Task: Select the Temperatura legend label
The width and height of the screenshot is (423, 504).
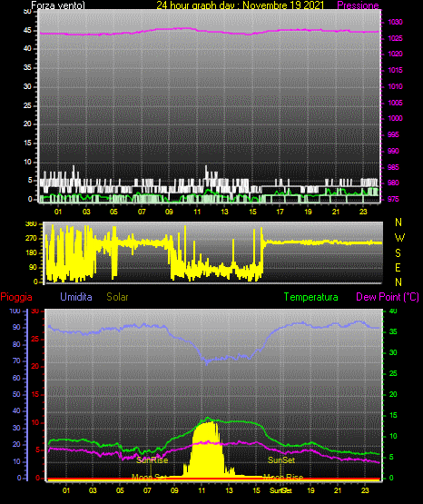Action: tap(311, 297)
